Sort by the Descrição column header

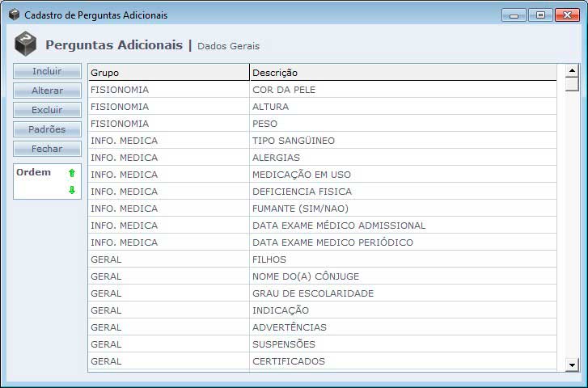pos(403,73)
